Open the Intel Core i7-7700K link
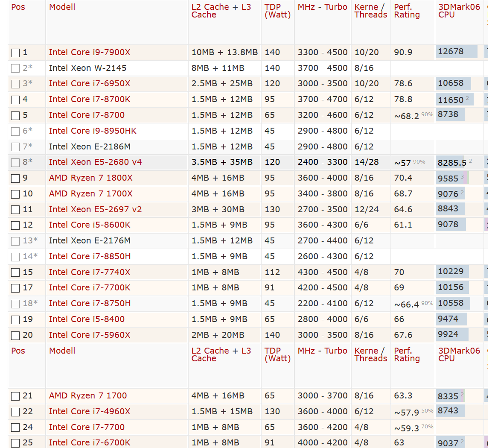Image resolution: width=498 pixels, height=448 pixels. [x=90, y=287]
